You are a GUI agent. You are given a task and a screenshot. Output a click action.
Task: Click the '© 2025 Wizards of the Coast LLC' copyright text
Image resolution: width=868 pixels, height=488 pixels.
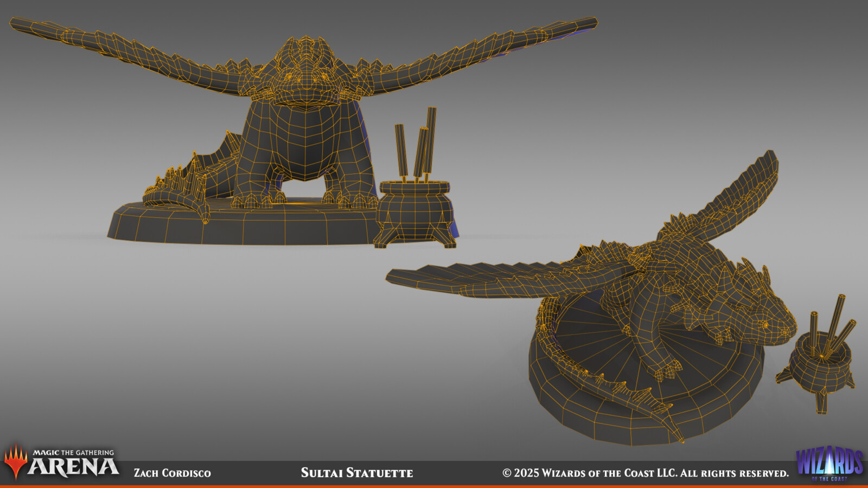click(646, 473)
